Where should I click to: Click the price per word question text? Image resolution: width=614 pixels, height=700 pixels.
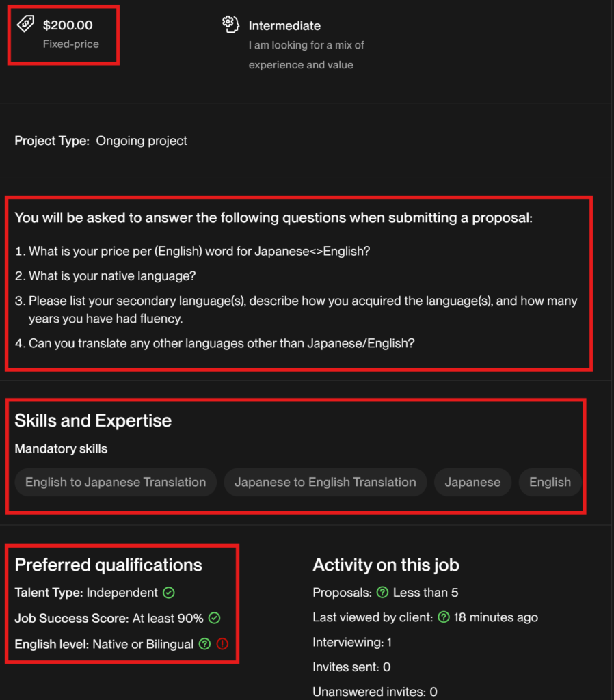(199, 251)
